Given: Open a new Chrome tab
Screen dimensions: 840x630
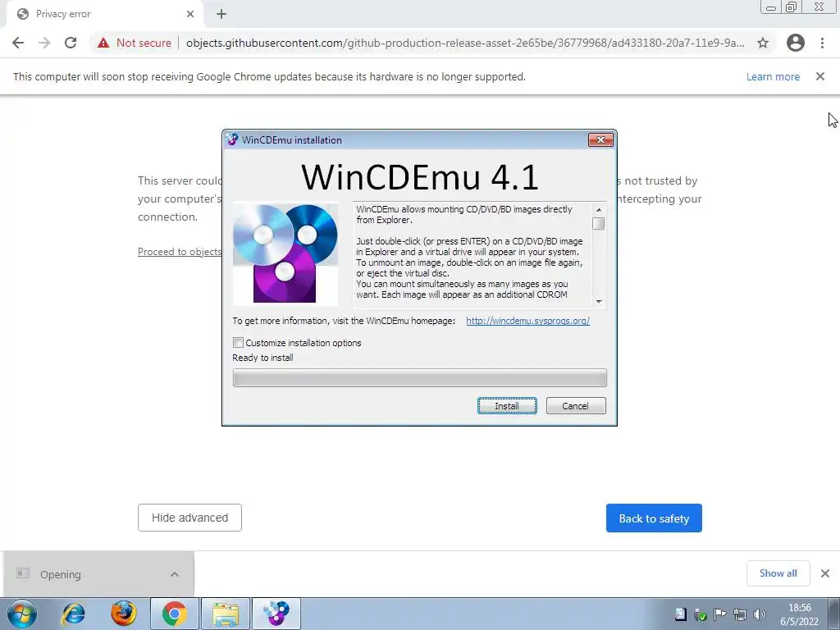Looking at the screenshot, I should pyautogui.click(x=221, y=15).
